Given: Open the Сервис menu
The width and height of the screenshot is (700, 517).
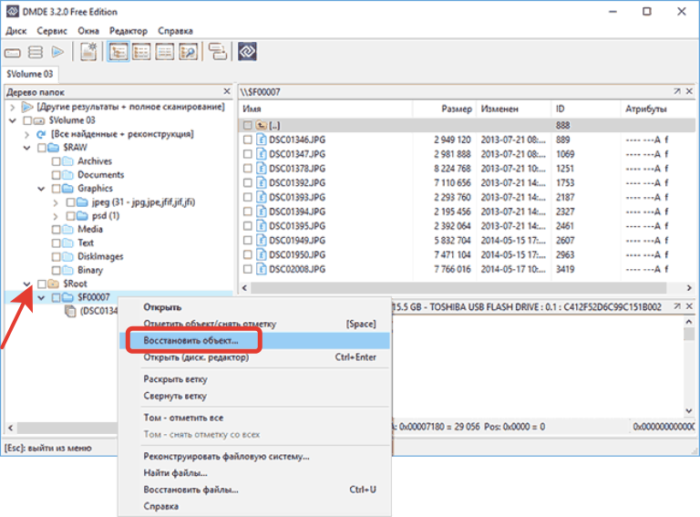Looking at the screenshot, I should (x=52, y=31).
